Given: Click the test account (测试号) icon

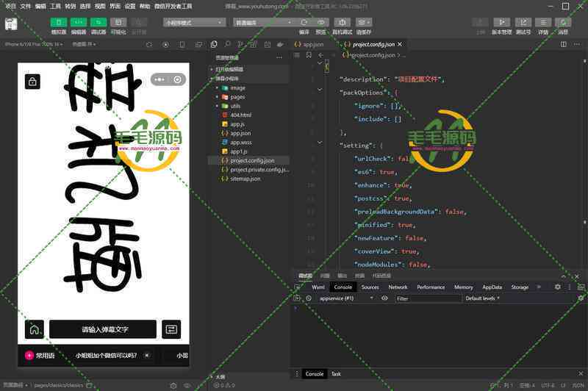Looking at the screenshot, I should [523, 23].
